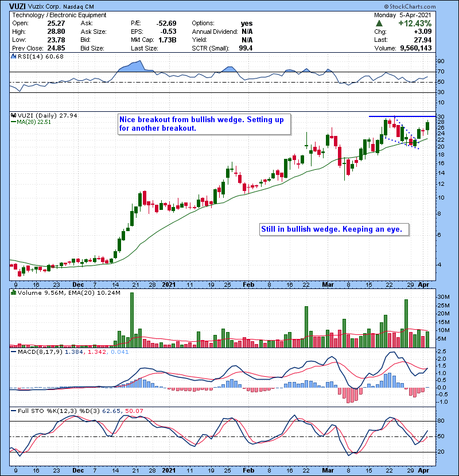
Task: Click the MACD(8,17,9) indicator label
Action: (40, 352)
